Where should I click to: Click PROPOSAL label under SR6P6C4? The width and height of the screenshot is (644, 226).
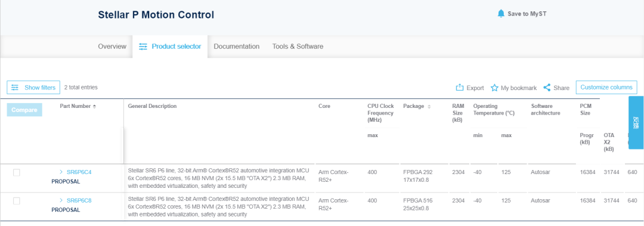[66, 181]
